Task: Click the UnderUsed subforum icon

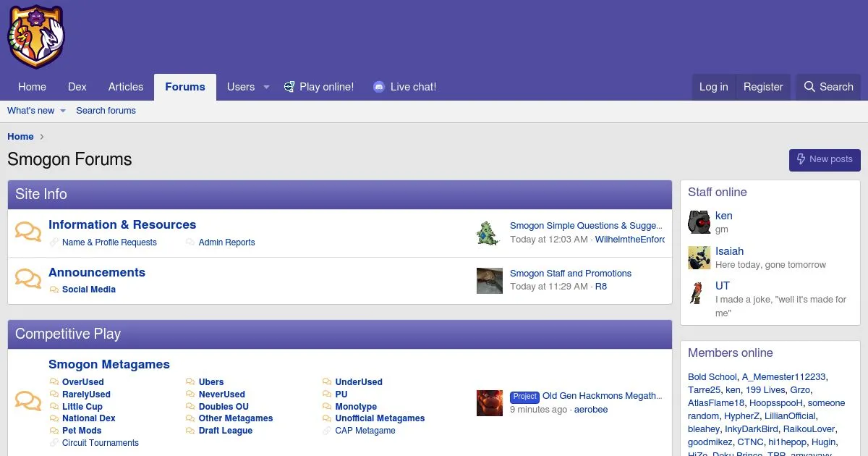Action: coord(328,382)
